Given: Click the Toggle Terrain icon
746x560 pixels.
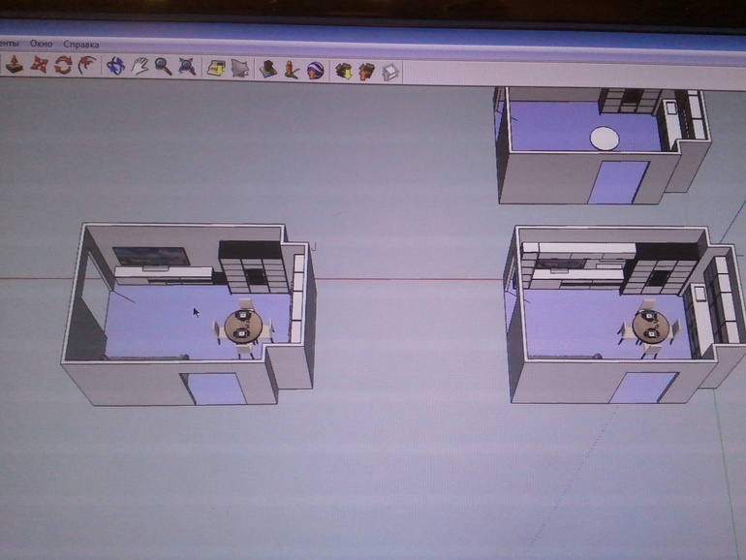Looking at the screenshot, I should pos(240,69).
